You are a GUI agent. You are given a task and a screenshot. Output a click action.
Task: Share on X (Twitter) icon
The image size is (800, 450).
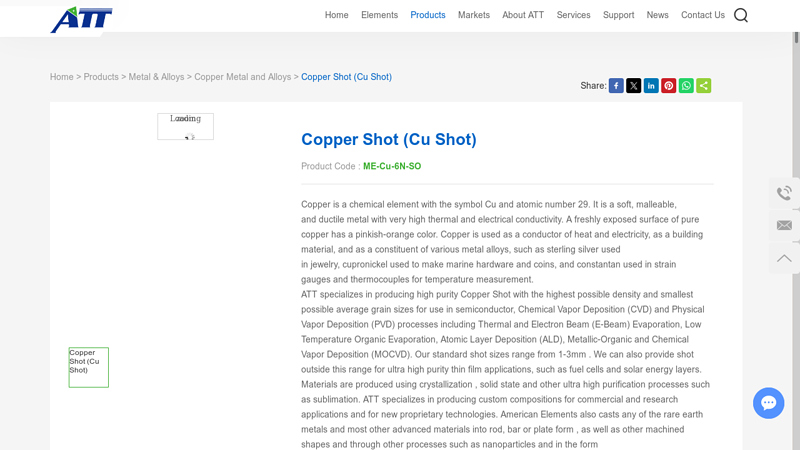coord(634,86)
